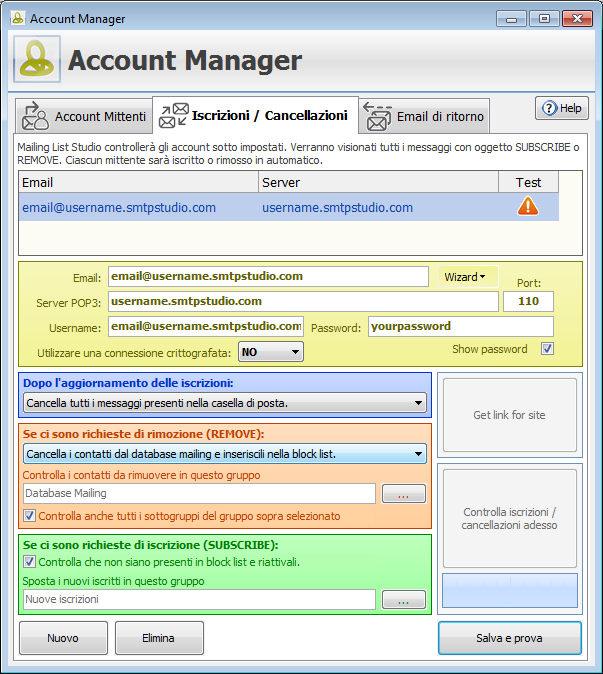Screen dimensions: 603x674
Task: Click the Account Manager logo icon
Action: [x=37, y=60]
